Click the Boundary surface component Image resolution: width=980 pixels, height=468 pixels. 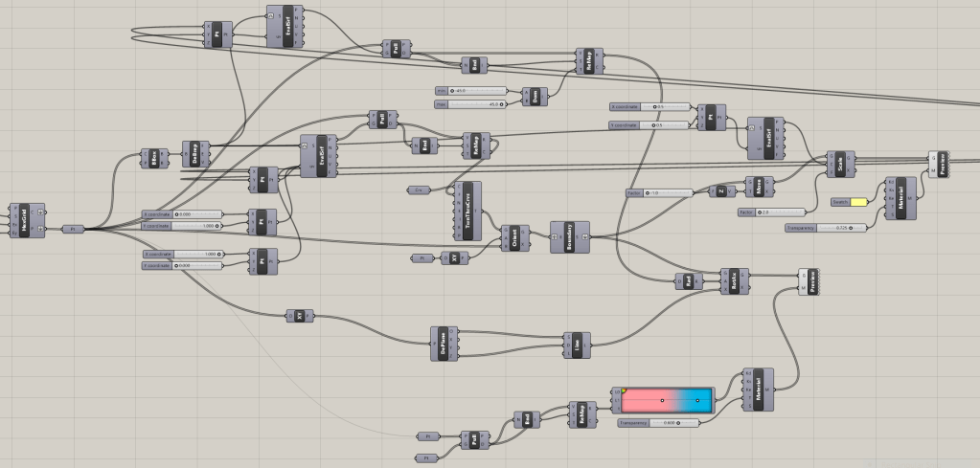click(569, 237)
